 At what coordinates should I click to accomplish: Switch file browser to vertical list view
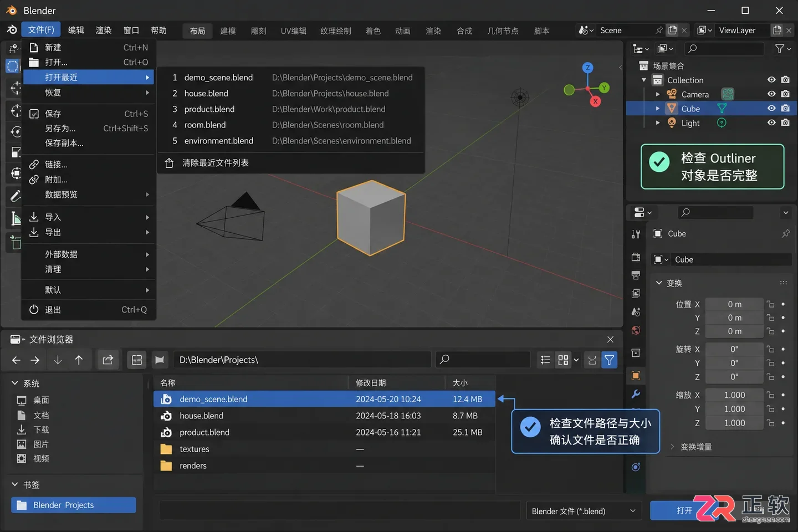(x=545, y=360)
